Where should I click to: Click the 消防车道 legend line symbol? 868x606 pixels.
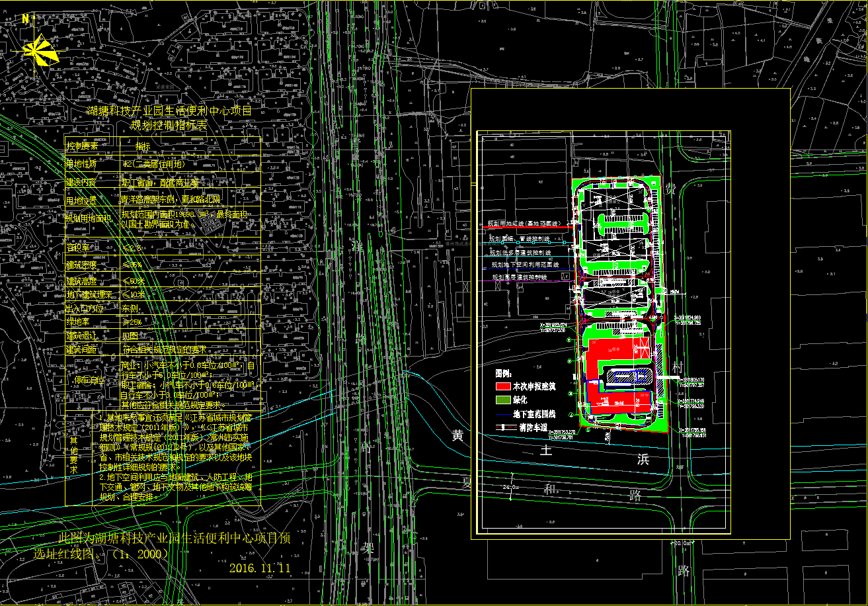[x=506, y=427]
